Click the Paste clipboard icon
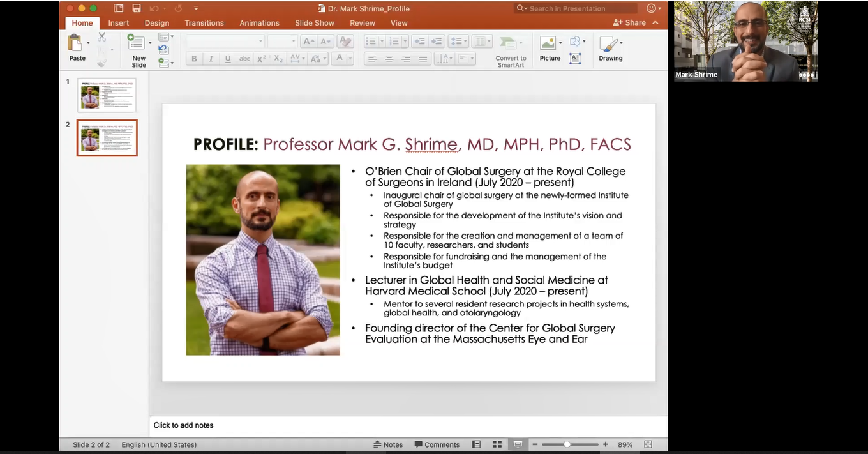 click(x=75, y=43)
